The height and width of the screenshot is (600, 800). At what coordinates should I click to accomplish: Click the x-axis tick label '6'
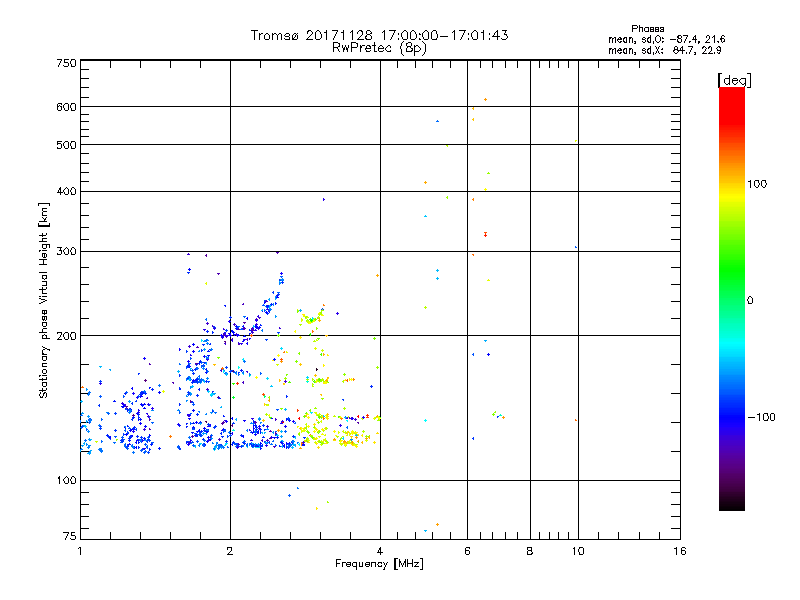click(x=467, y=551)
